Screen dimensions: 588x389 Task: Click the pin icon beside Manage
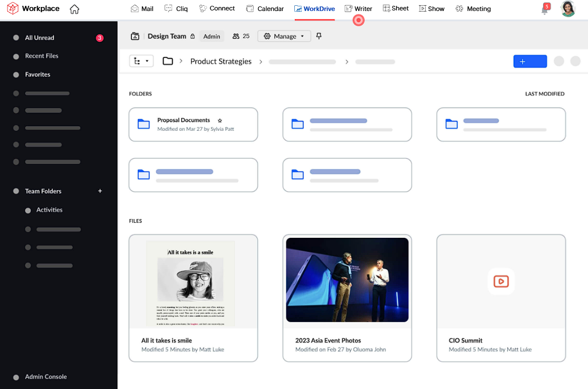point(319,36)
